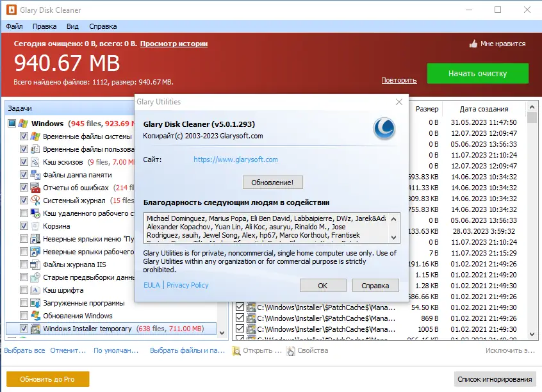Enable 'Файлы журнала IIS' checkbox
The height and width of the screenshot is (392, 542).
click(x=24, y=265)
